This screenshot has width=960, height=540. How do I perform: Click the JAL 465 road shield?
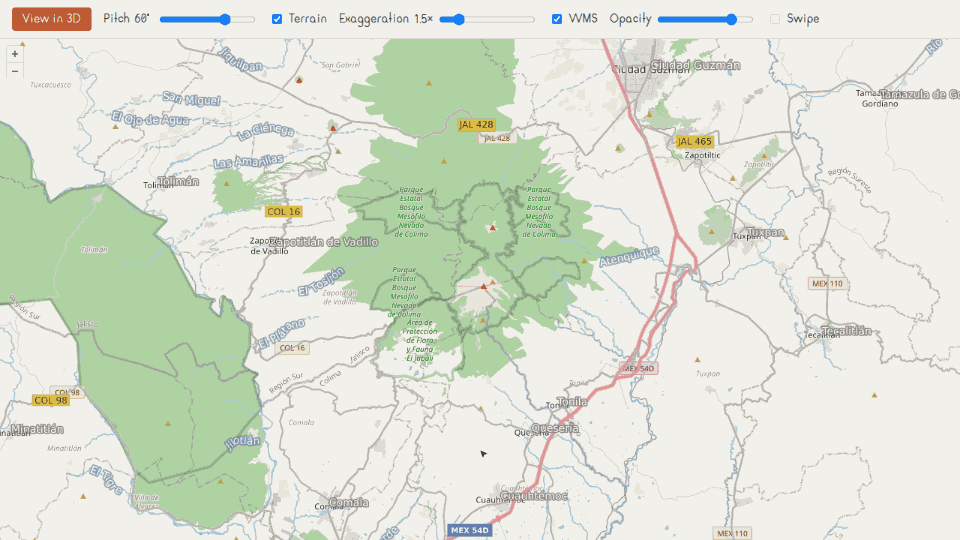(x=694, y=141)
